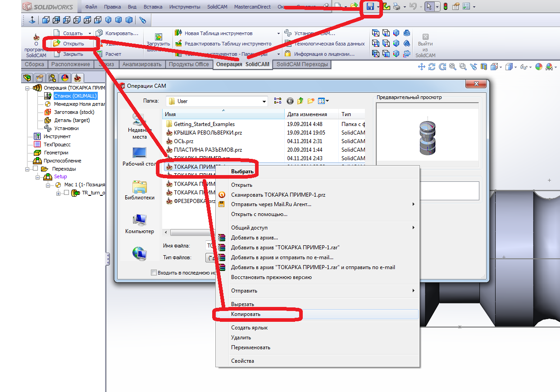Open Новая Таблица инструментов dropdown arrow
Screen dimensions: 560x392
coord(278,33)
